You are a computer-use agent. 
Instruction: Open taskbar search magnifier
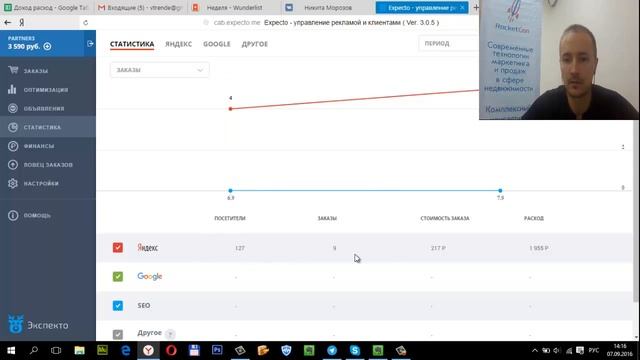pos(34,350)
